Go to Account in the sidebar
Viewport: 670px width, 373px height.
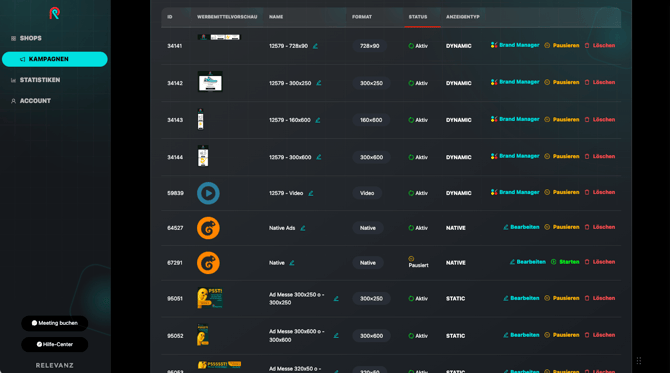pyautogui.click(x=31, y=101)
